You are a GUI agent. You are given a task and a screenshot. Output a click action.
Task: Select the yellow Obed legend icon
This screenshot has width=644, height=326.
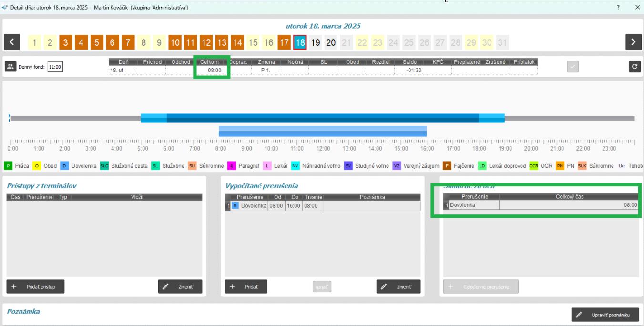37,166
